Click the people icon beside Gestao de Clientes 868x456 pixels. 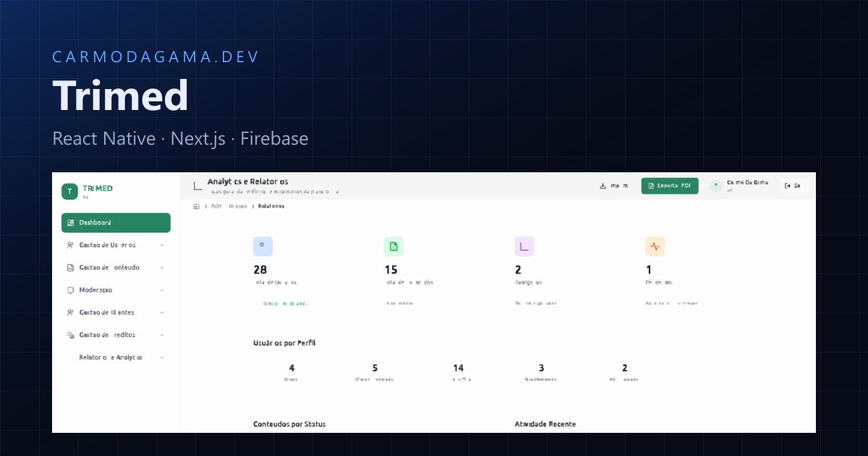pyautogui.click(x=70, y=313)
